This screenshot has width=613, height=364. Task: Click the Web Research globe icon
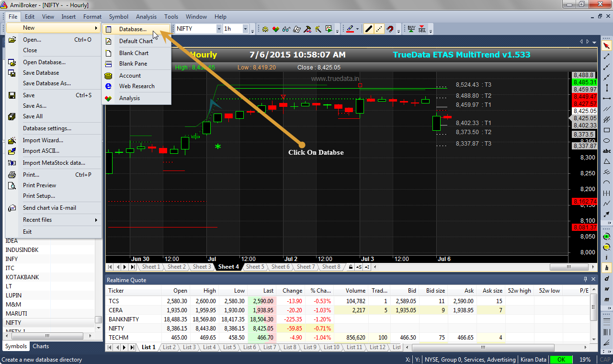109,86
